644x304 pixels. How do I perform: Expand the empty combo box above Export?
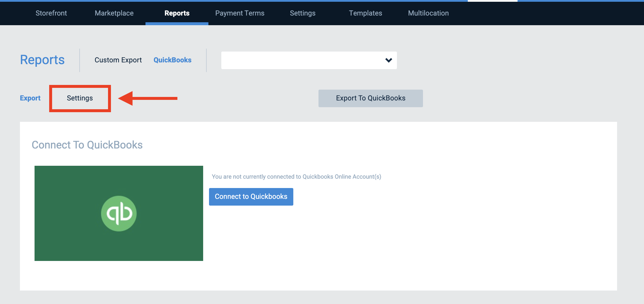click(309, 60)
